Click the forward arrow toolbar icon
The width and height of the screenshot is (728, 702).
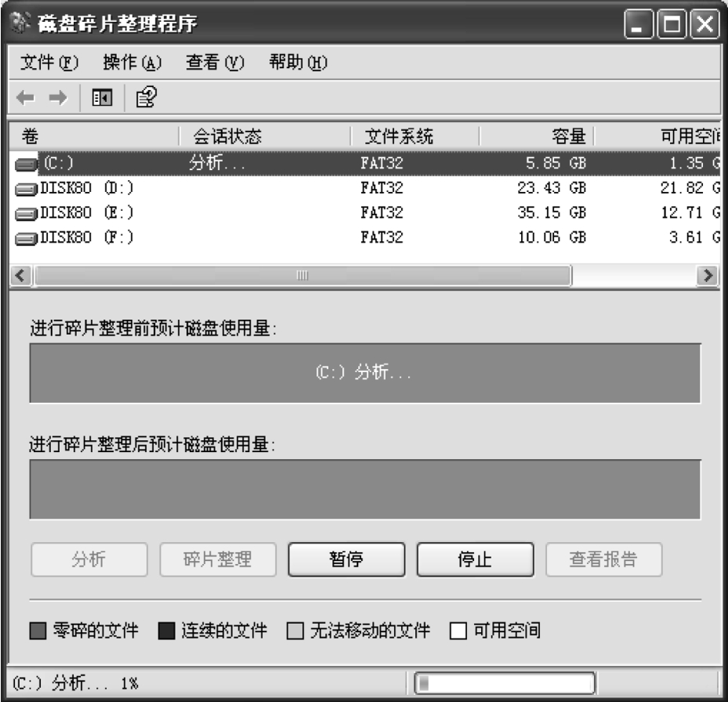57,97
